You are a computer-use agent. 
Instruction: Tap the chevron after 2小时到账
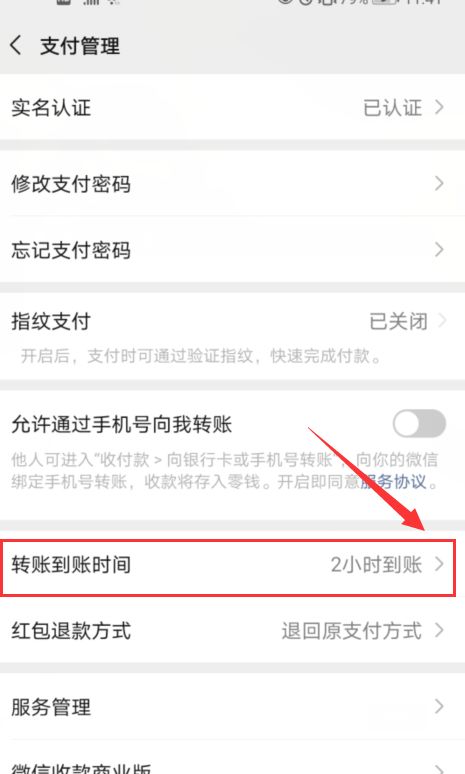pos(439,564)
